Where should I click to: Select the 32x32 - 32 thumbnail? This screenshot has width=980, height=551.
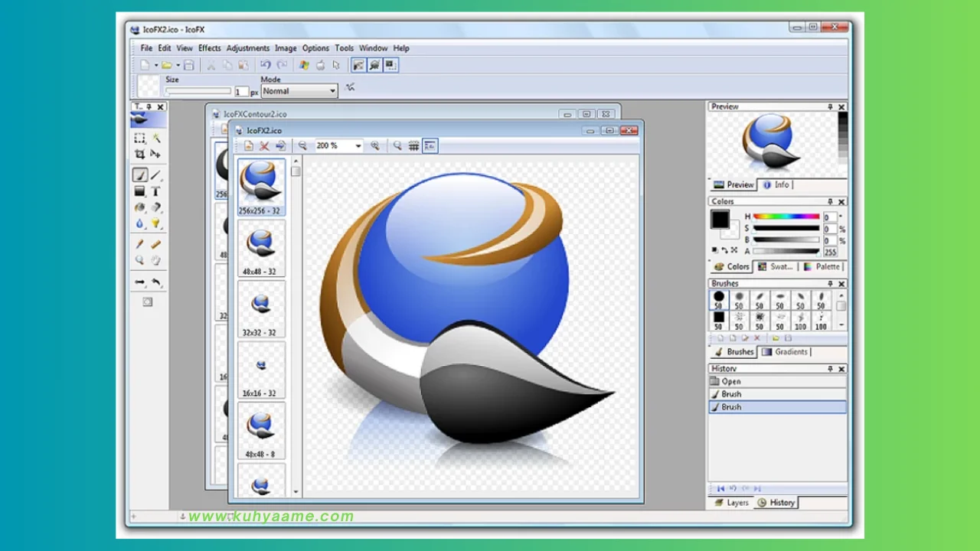(261, 309)
